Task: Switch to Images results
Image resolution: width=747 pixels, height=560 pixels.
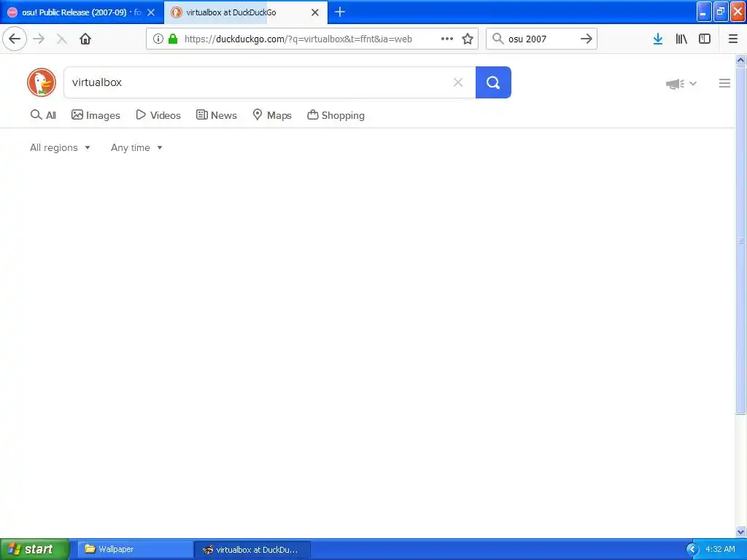Action: point(96,114)
